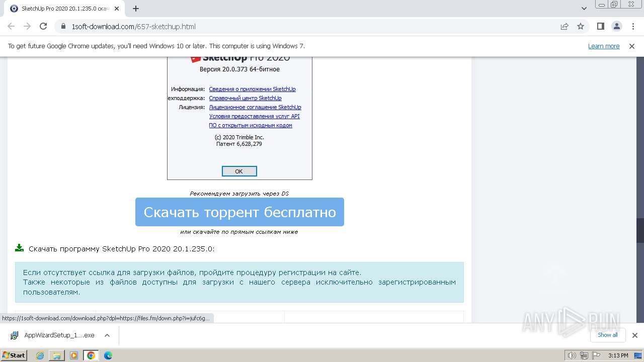Click the registration notice info box
Image resolution: width=644 pixels, height=362 pixels.
pos(239,282)
